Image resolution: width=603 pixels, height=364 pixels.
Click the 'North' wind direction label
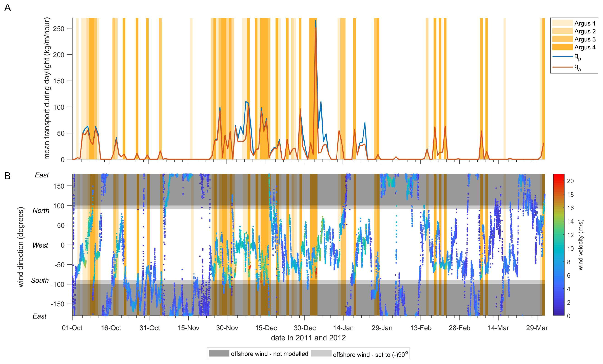tap(41, 211)
